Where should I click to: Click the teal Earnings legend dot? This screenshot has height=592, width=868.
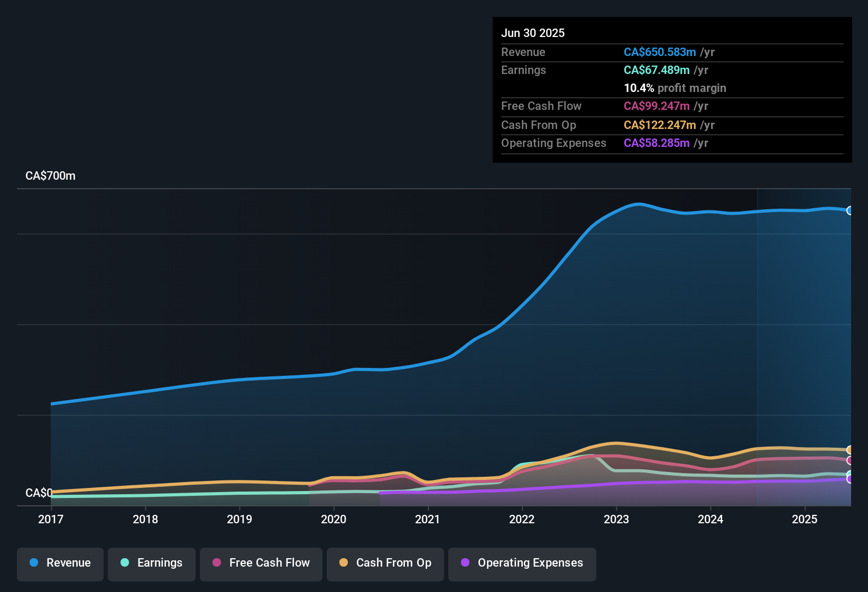[125, 562]
